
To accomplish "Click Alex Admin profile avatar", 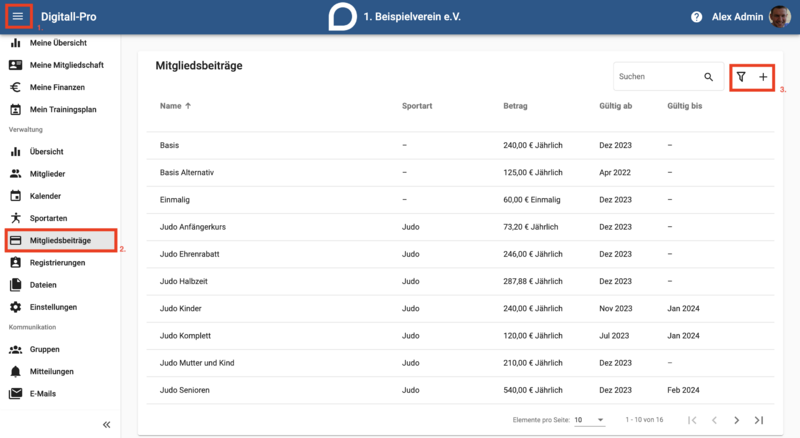I will [780, 17].
